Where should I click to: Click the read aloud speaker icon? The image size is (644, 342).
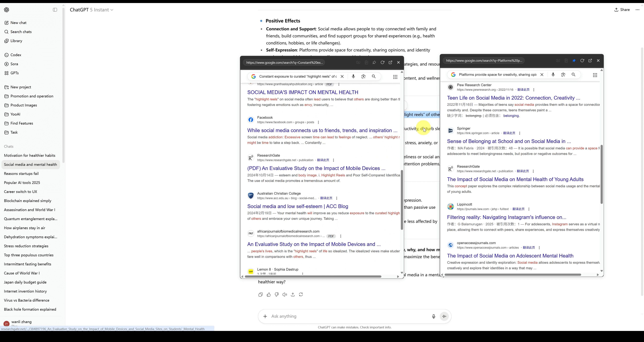tap(285, 295)
